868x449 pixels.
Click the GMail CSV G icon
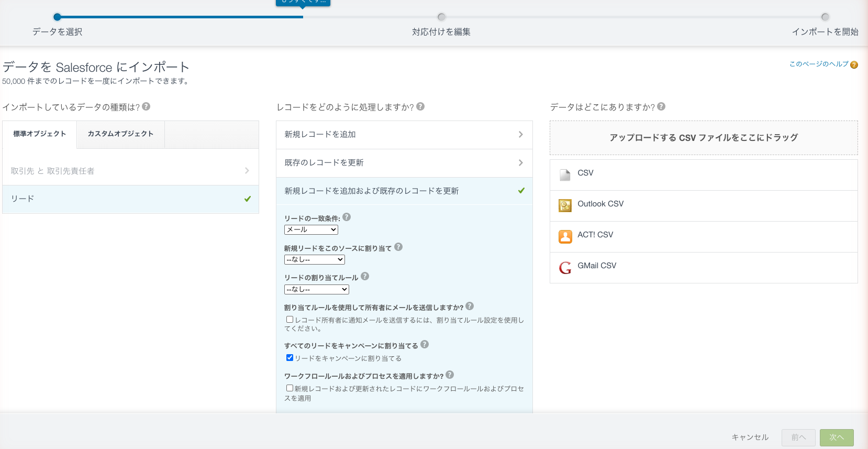pyautogui.click(x=565, y=268)
